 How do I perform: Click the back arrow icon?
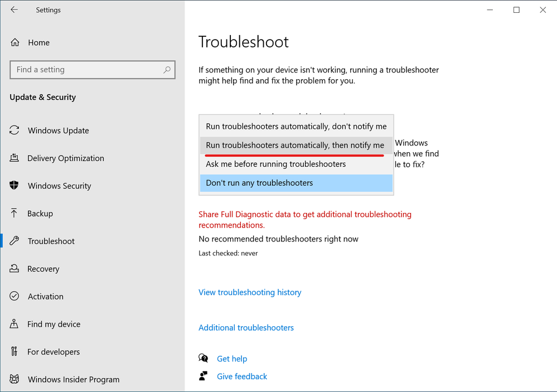tap(14, 10)
